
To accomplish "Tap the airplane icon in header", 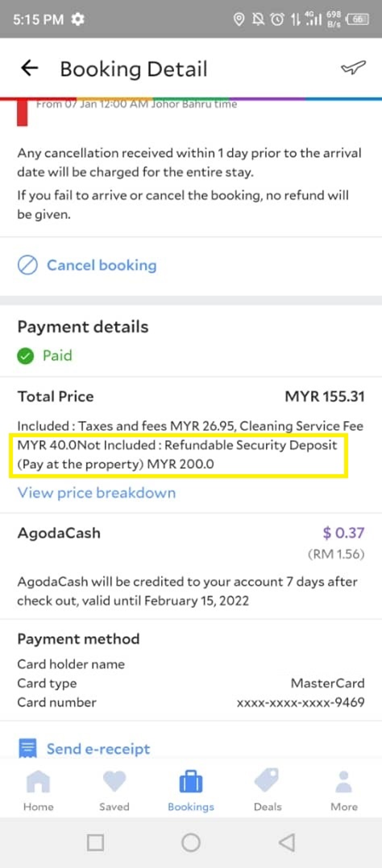I will point(353,68).
